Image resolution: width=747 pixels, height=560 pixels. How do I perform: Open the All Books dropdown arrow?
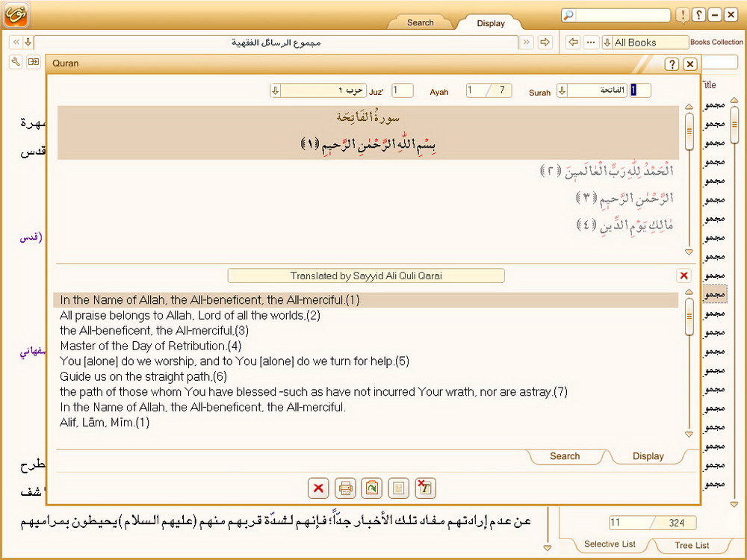[x=607, y=43]
